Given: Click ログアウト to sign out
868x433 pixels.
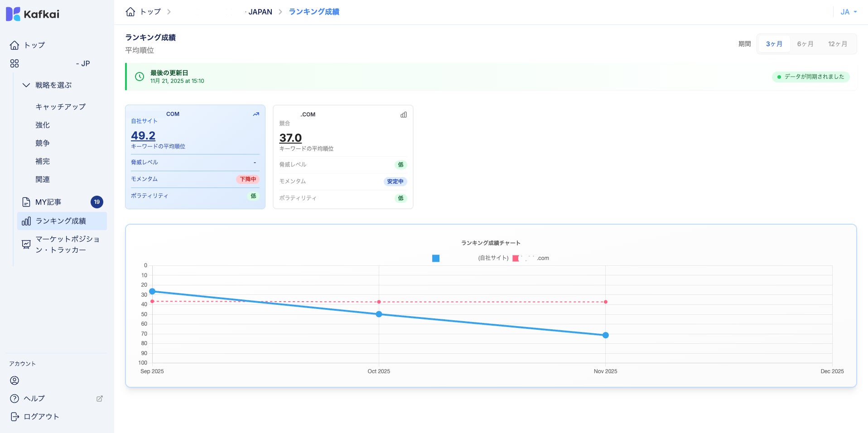Looking at the screenshot, I should pos(41,417).
